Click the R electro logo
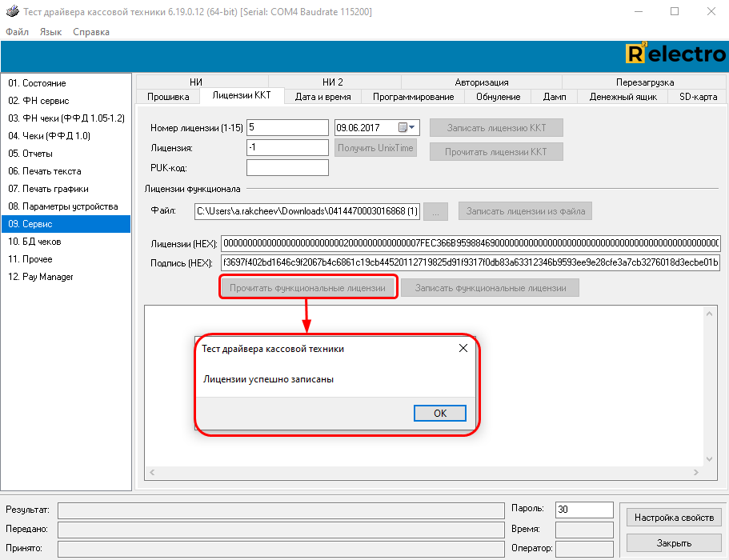Viewport: 729px width, 560px height. click(675, 54)
